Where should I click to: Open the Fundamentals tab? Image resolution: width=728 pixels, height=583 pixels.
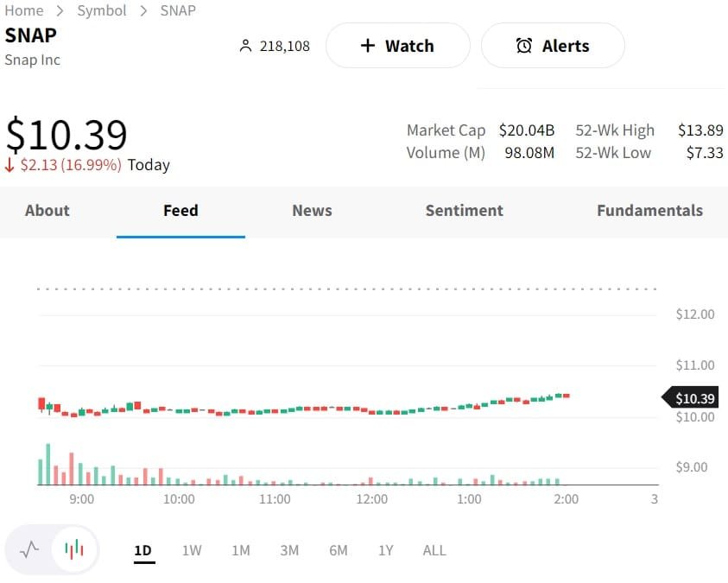649,210
